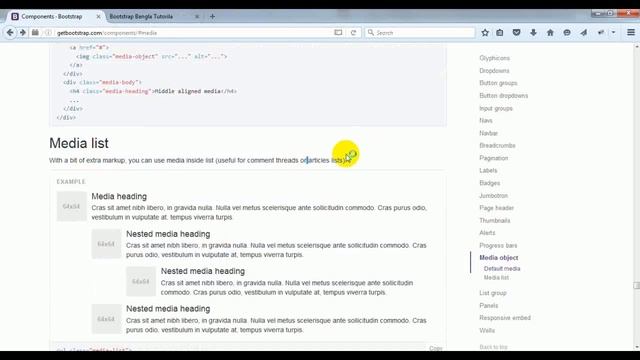Viewport: 640px width, 360px height.
Task: Click the Bootstrap favicon on first tab
Action: point(15,16)
